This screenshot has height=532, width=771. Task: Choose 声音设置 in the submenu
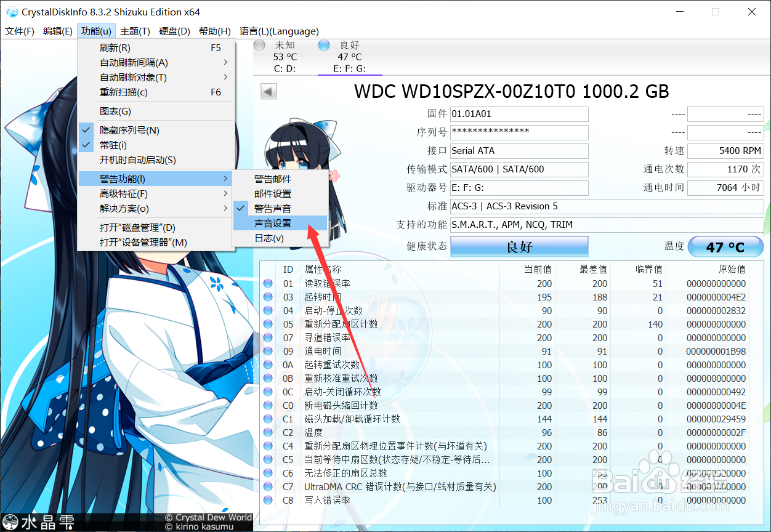tap(280, 224)
